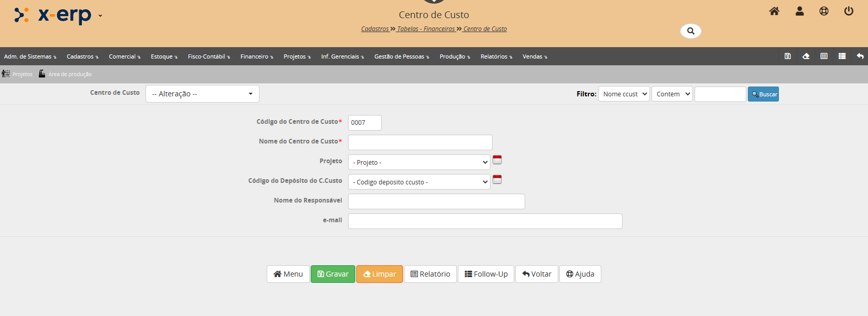Click the Tabelas - Financeiras breadcrumb link
The image size is (868, 316).
click(426, 29)
